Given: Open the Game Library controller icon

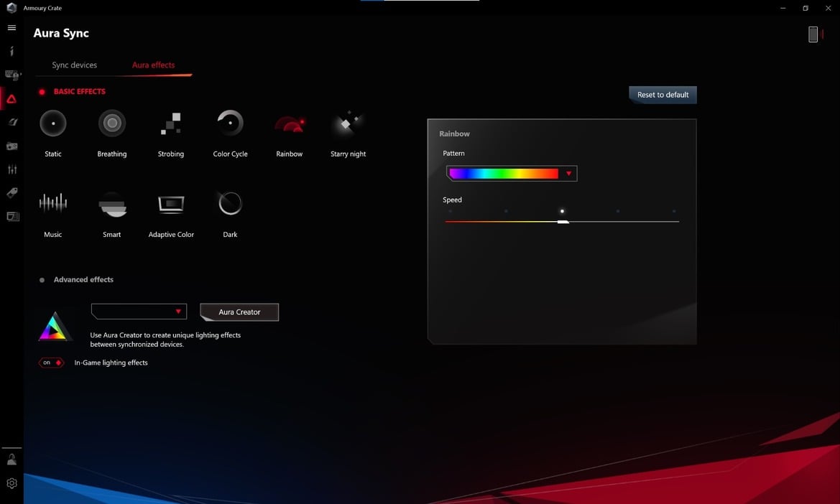Looking at the screenshot, I should (11, 146).
